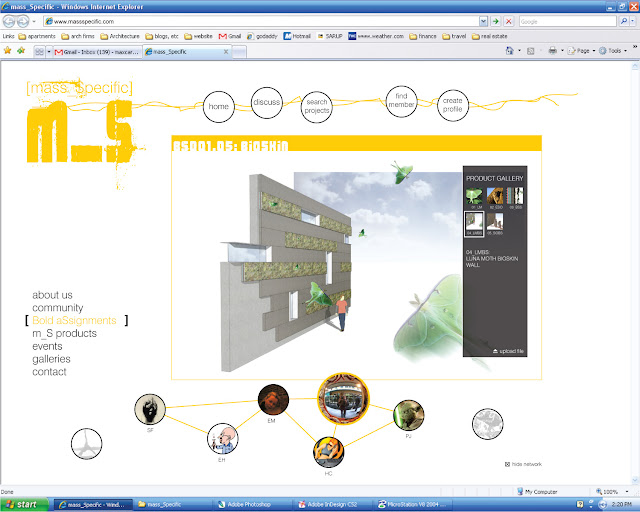
Task: Open the Tools menu
Action: (613, 51)
